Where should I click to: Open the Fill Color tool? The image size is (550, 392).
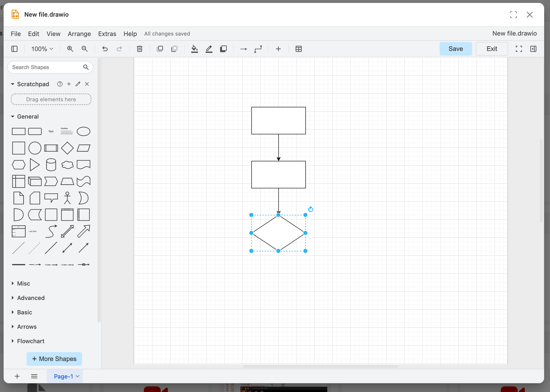tap(195, 49)
